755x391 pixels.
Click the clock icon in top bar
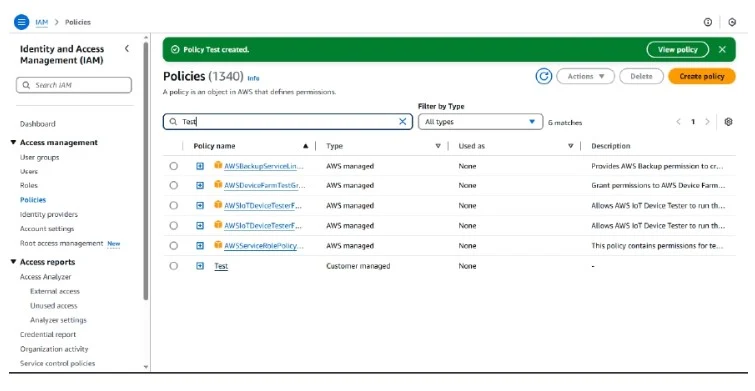pos(732,22)
